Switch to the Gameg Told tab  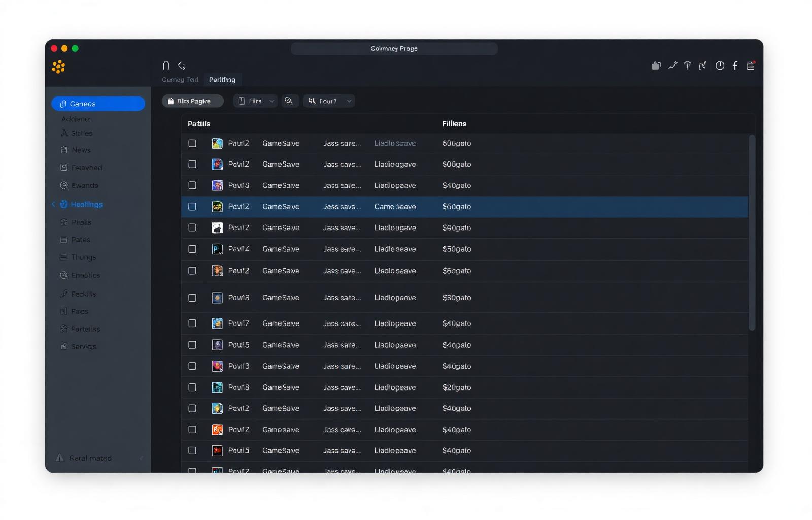(180, 79)
